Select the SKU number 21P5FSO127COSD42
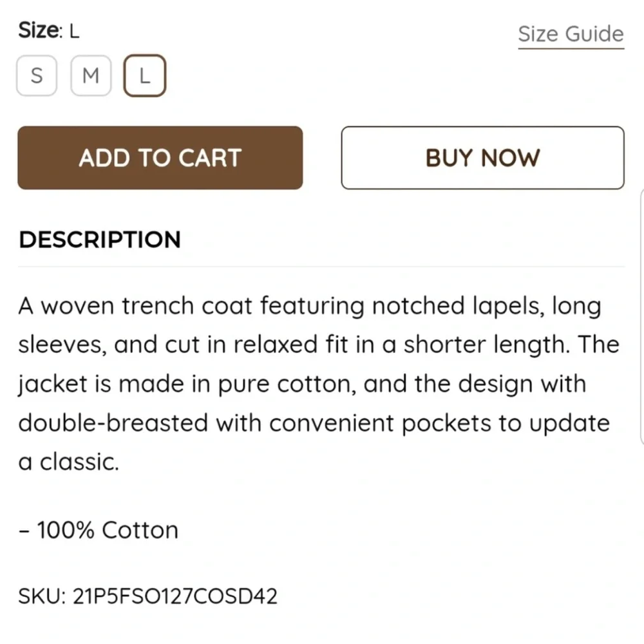The height and width of the screenshot is (644, 644). click(148, 596)
